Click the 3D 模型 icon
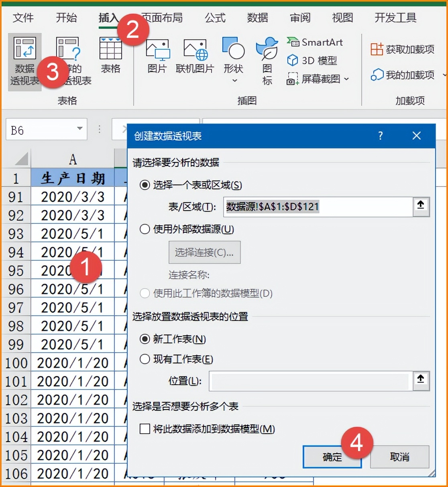This screenshot has width=448, height=487. [x=312, y=60]
